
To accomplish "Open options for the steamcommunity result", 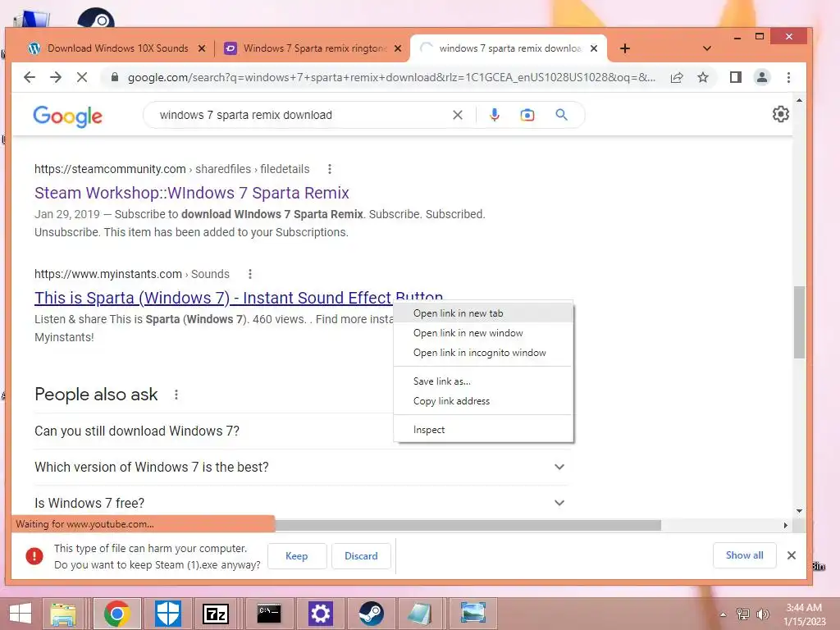I will (x=330, y=169).
